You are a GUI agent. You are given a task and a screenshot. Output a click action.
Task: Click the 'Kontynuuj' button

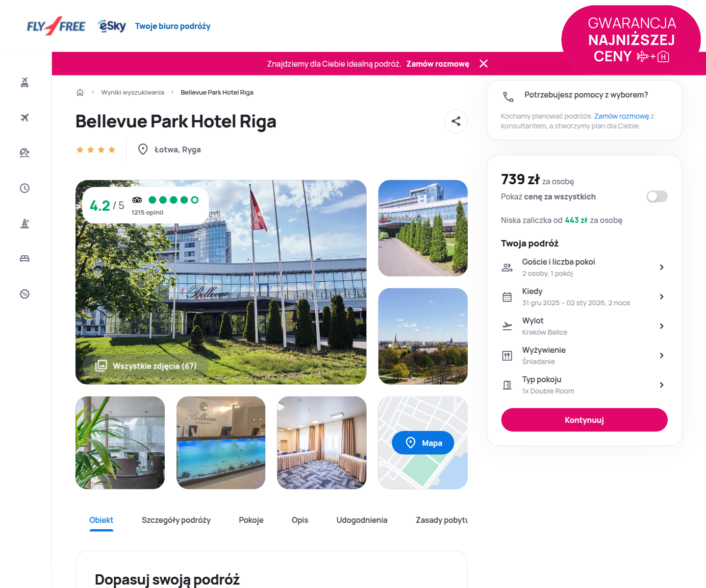pos(584,420)
